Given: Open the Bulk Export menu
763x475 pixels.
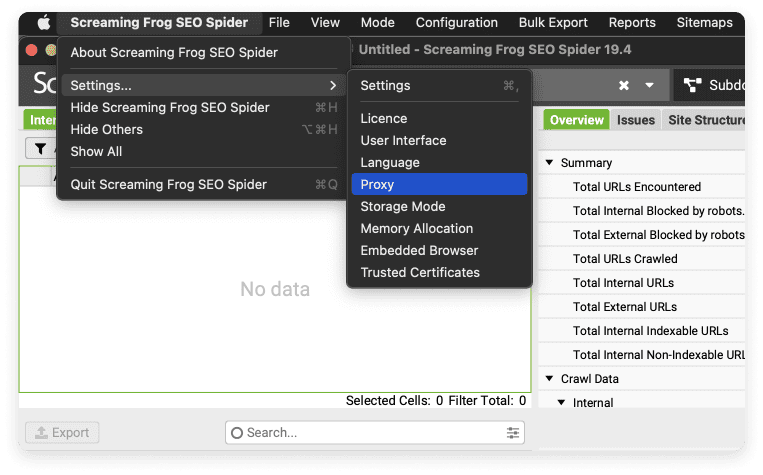Looking at the screenshot, I should (x=553, y=22).
